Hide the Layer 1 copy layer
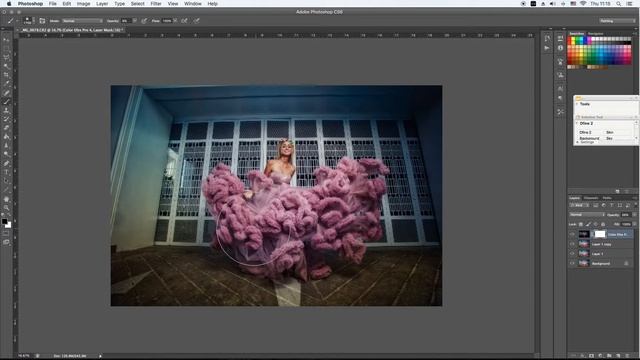This screenshot has width=640, height=360. [572, 244]
